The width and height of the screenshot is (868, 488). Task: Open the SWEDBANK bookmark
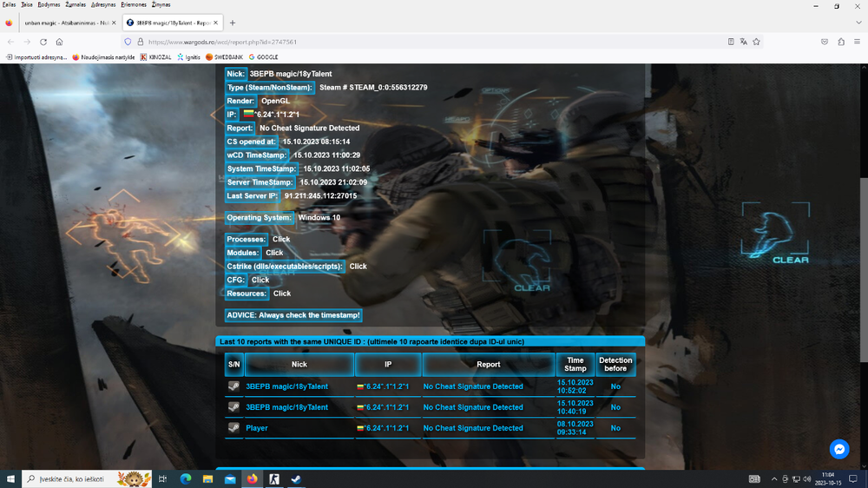(x=224, y=57)
